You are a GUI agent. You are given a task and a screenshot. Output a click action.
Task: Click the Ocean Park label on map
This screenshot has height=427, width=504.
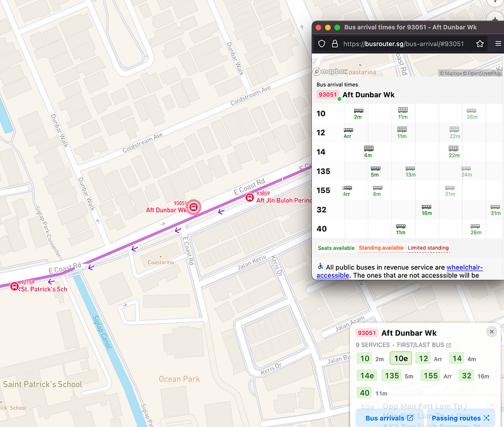point(180,379)
